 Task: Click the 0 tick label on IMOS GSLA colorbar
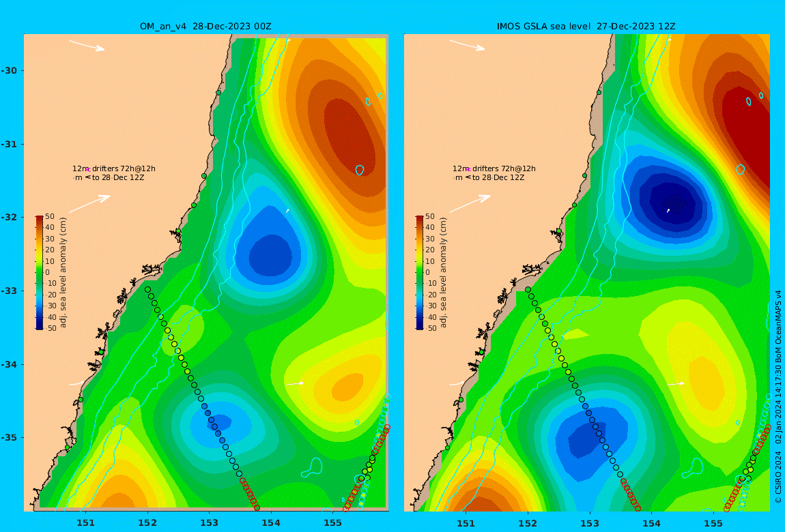(x=427, y=273)
